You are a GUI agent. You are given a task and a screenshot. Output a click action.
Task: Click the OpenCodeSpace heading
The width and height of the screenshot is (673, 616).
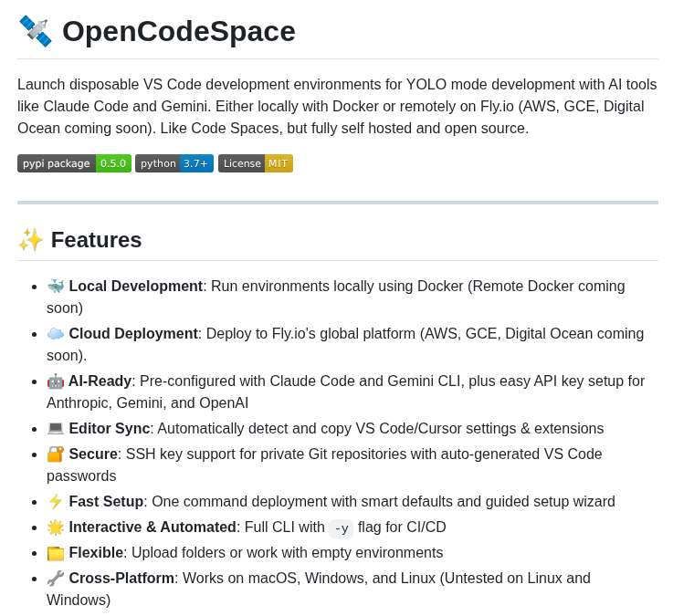pyautogui.click(x=179, y=31)
